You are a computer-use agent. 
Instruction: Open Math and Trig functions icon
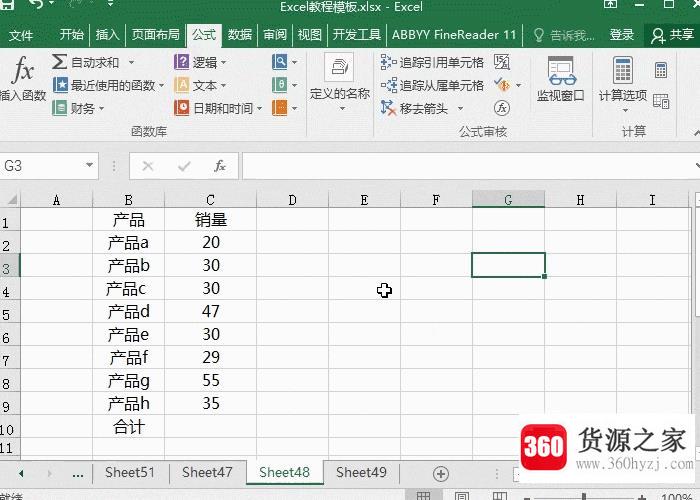click(279, 85)
